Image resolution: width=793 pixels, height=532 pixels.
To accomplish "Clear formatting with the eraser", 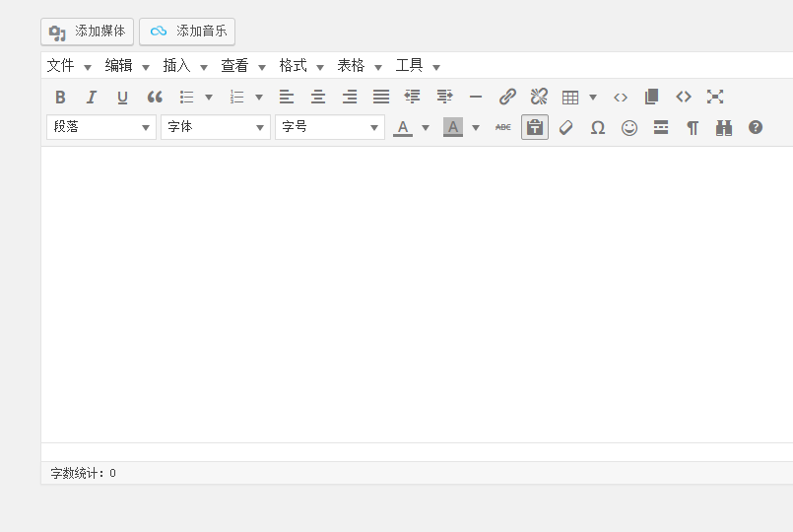I will [565, 127].
